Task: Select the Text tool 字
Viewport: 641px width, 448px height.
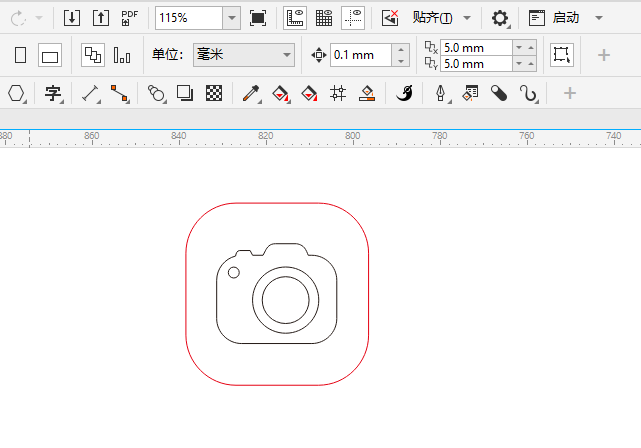Action: pyautogui.click(x=53, y=94)
